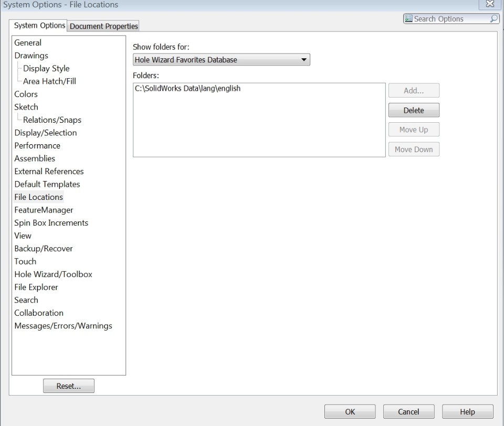Select the Performance category
The width and height of the screenshot is (504, 426).
pyautogui.click(x=37, y=145)
